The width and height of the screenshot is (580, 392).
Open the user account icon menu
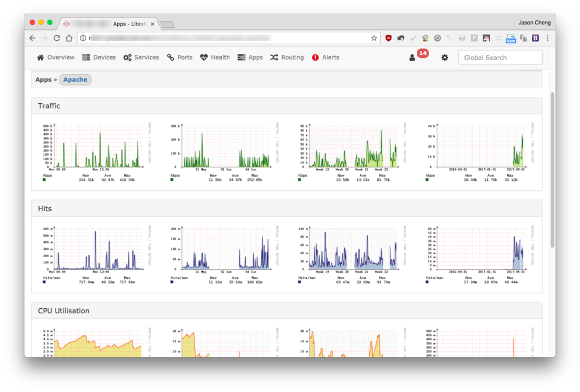pos(412,58)
